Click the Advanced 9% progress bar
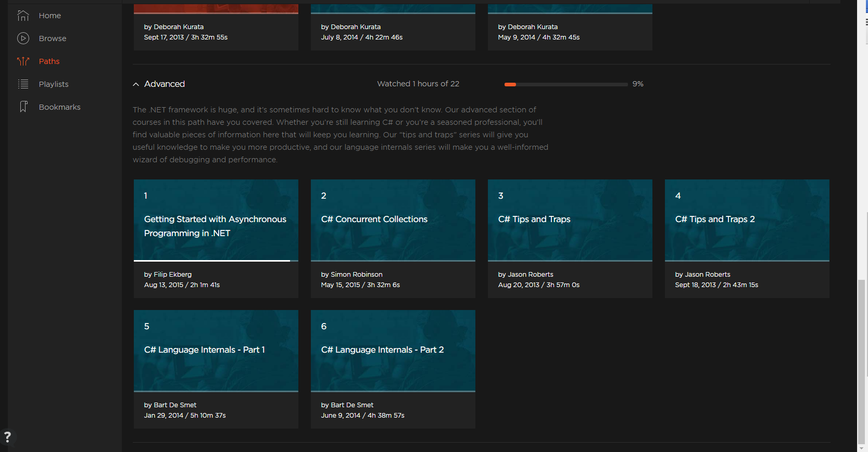Viewport: 868px width, 452px height. [566, 84]
